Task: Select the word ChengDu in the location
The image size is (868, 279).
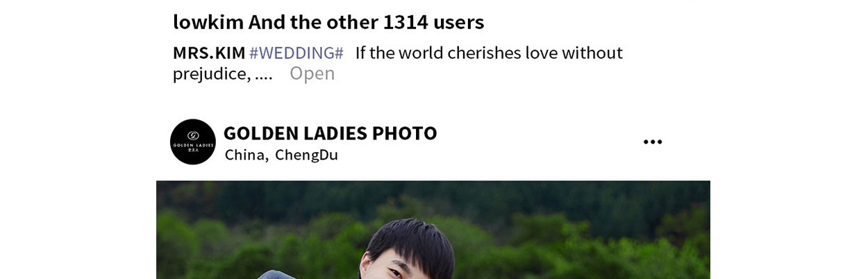Action: (x=306, y=155)
